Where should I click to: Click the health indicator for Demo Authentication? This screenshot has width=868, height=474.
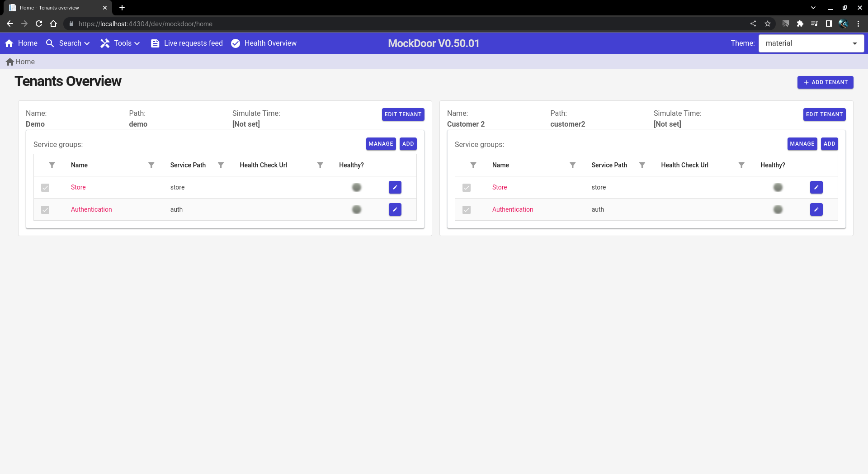tap(357, 209)
